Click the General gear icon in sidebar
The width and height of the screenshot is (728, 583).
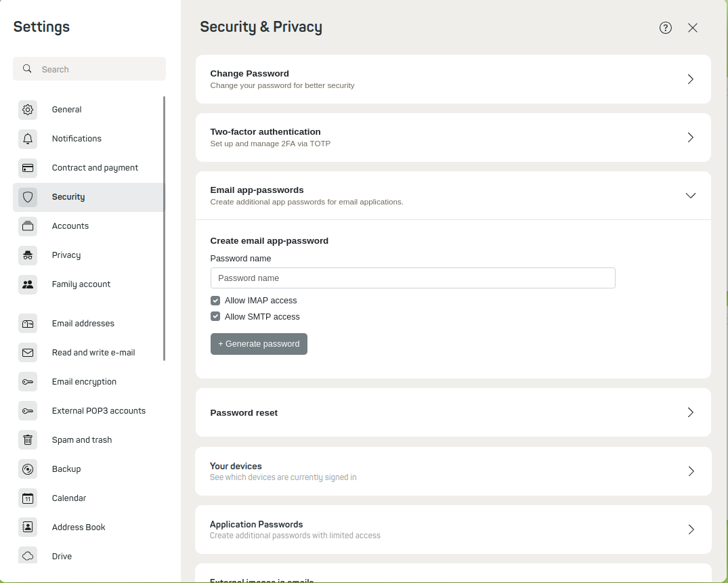[28, 110]
